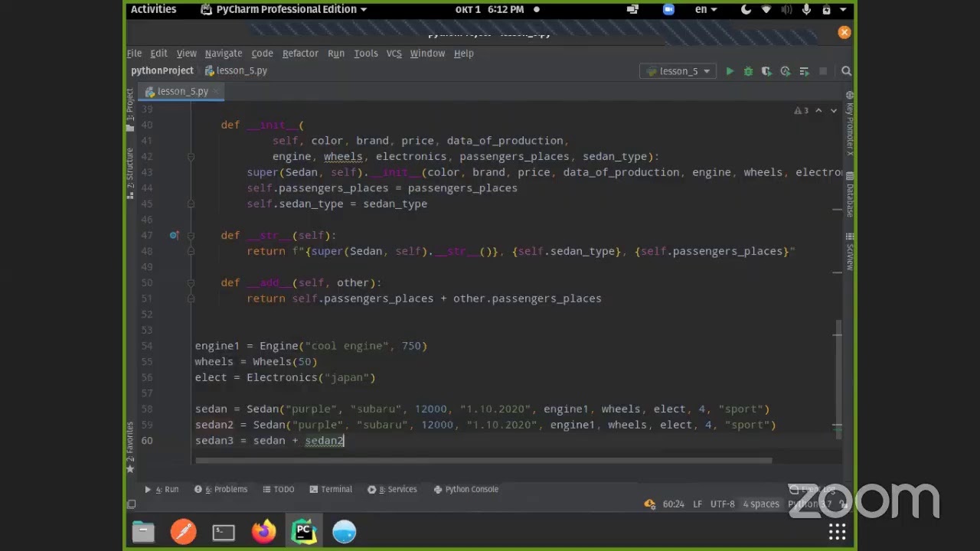Image resolution: width=980 pixels, height=551 pixels.
Task: Open the lesson_5 run configuration dropdown
Action: click(x=678, y=71)
